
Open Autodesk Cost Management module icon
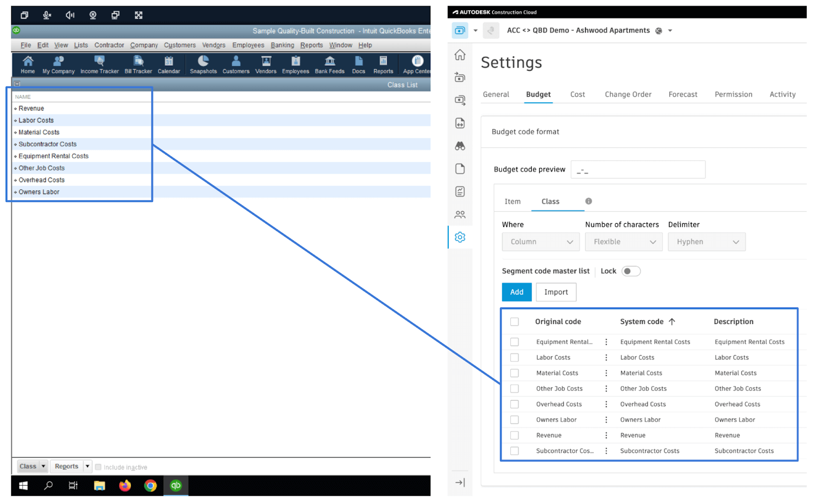click(x=459, y=31)
